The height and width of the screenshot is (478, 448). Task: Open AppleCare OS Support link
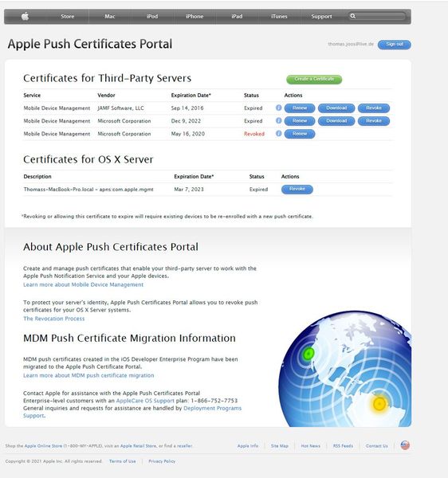point(145,401)
